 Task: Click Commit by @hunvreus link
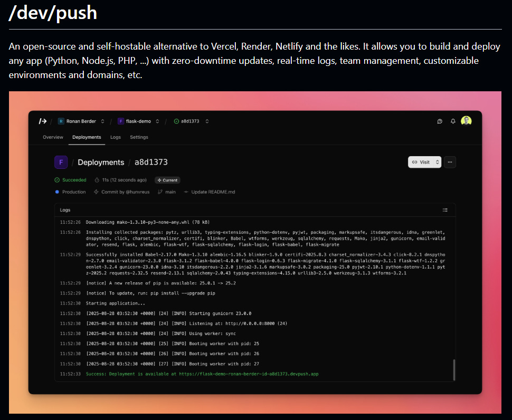point(126,192)
